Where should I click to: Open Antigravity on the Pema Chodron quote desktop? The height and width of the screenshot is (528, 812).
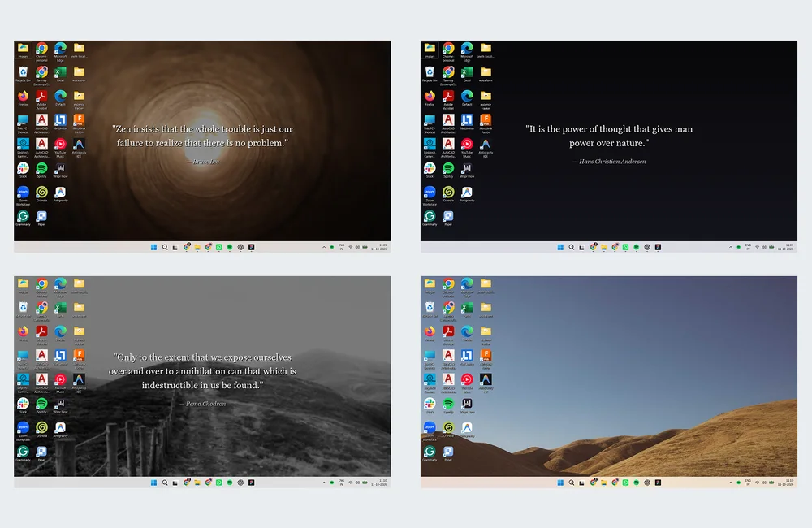coord(60,427)
